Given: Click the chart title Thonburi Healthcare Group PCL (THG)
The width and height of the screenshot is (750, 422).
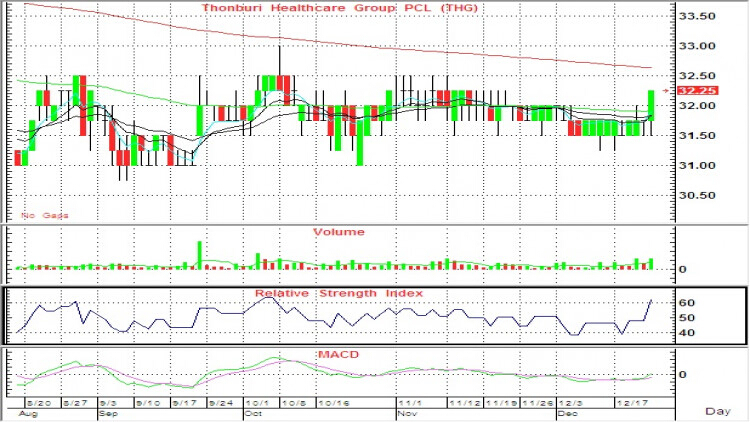Looking at the screenshot, I should (x=340, y=8).
